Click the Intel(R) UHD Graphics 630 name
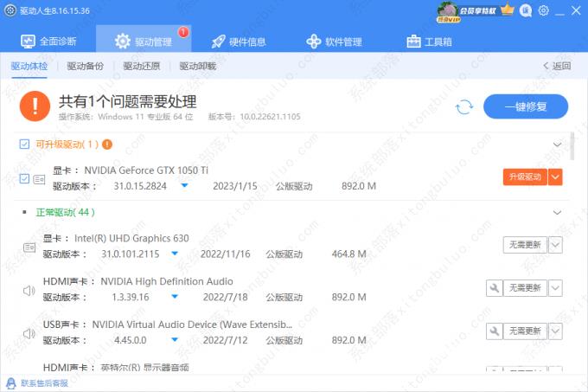The width and height of the screenshot is (588, 392). tap(131, 239)
